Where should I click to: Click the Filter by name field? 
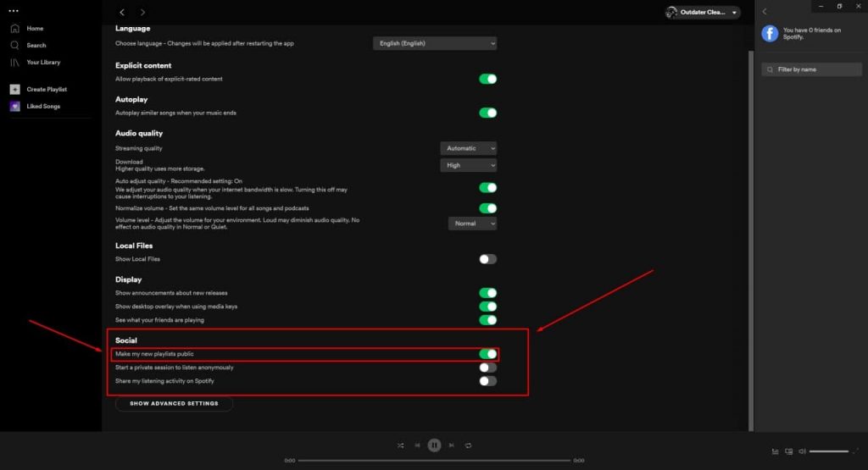pos(811,69)
